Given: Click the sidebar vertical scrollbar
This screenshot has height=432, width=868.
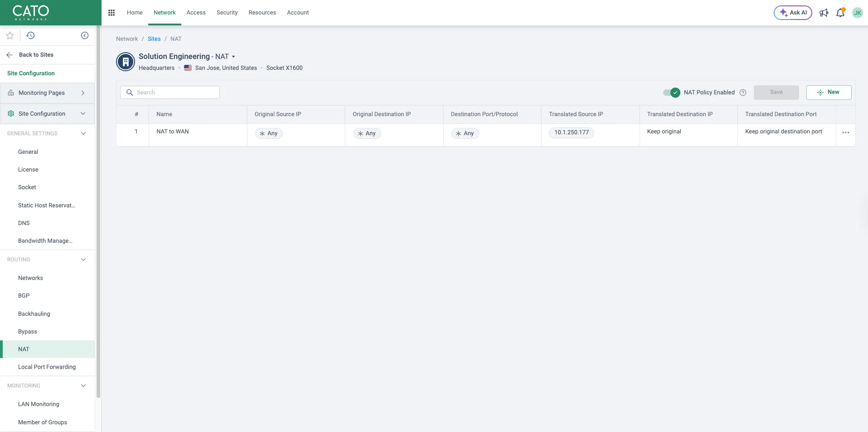Looking at the screenshot, I should (x=98, y=212).
